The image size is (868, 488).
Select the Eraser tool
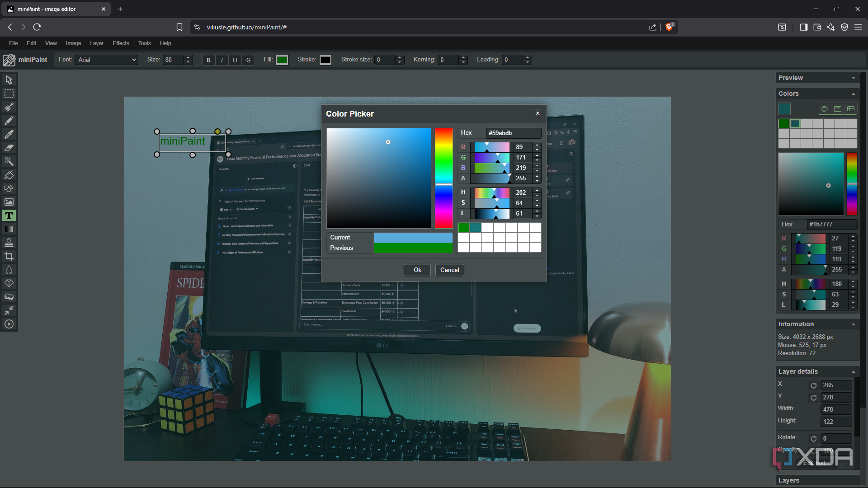pyautogui.click(x=9, y=148)
